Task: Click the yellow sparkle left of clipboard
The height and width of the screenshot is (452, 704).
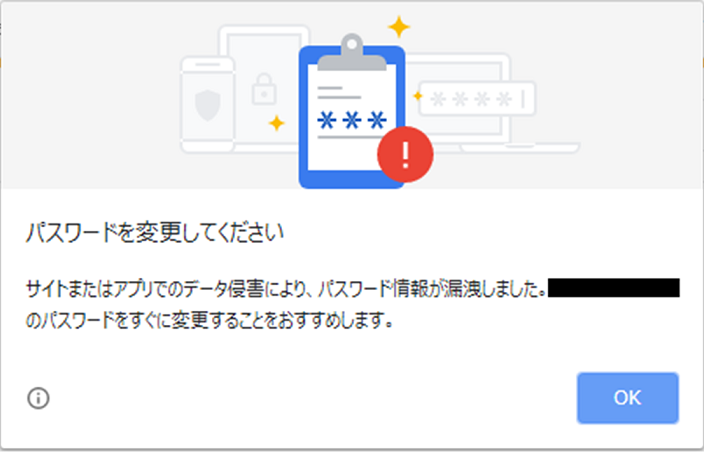Action: [x=277, y=123]
